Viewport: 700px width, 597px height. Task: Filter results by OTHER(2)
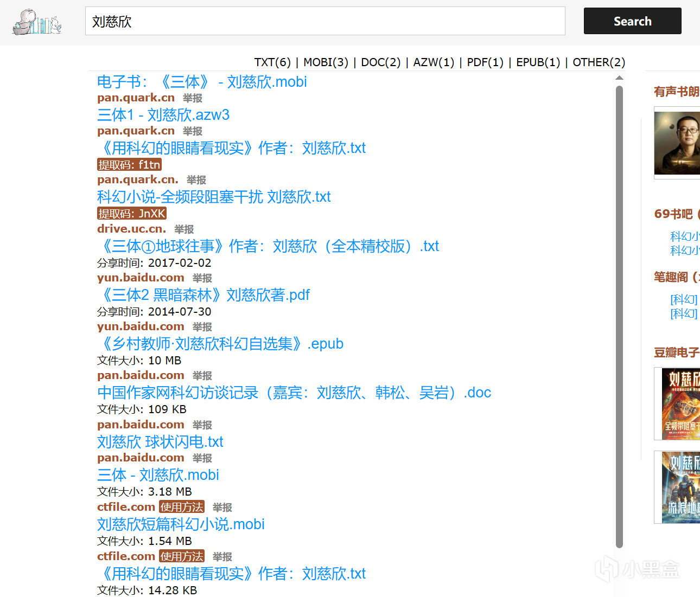(x=599, y=62)
